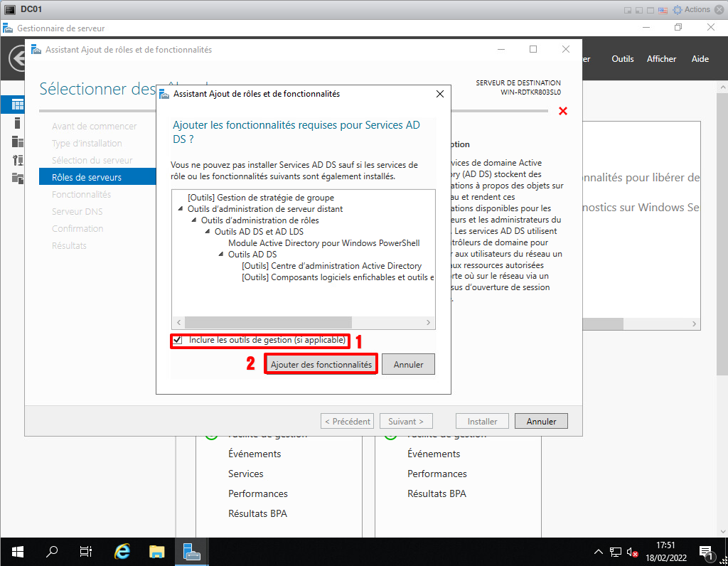Open File Explorer from the taskbar
This screenshot has height=566, width=728.
tap(157, 551)
